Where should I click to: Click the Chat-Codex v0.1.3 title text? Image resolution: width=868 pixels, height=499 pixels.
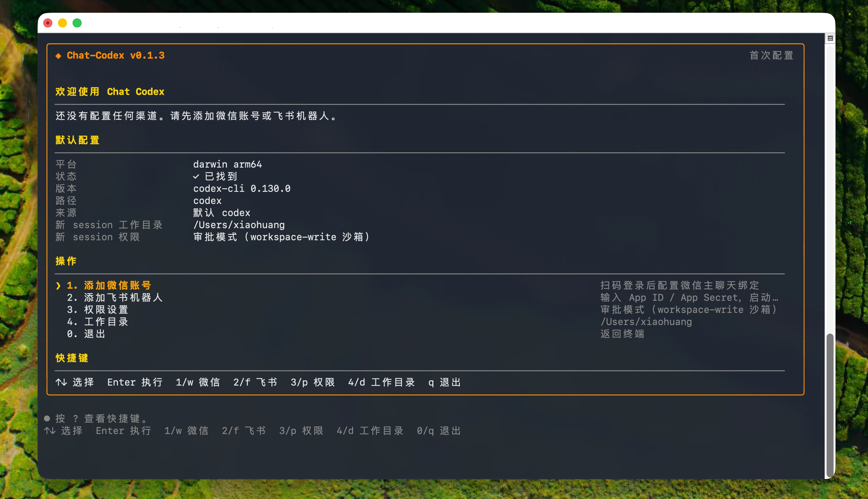pos(115,55)
